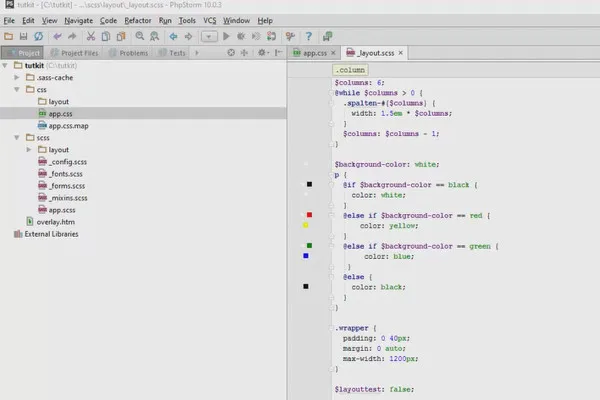This screenshot has width=600, height=400.
Task: Click the scroll from source target icon
Action: [x=231, y=53]
